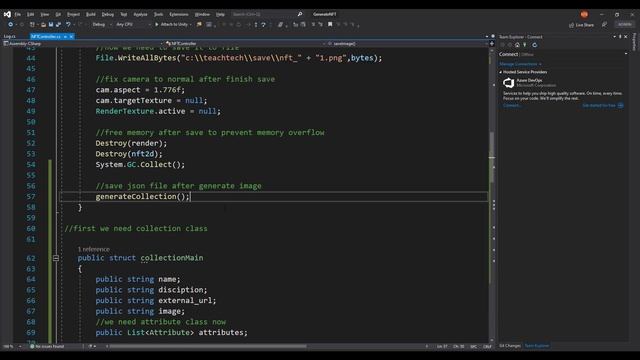Click the split editor icon above scrollbar

point(492,43)
